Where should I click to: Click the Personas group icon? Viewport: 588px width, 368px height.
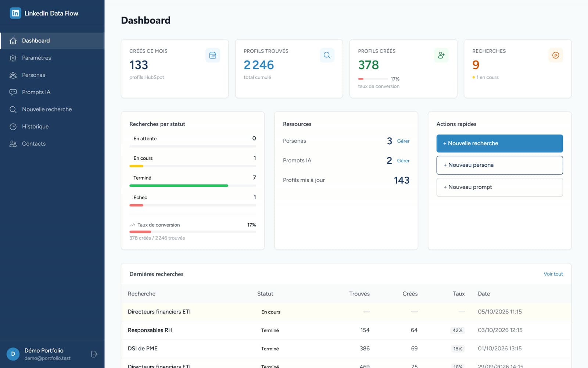coord(13,75)
